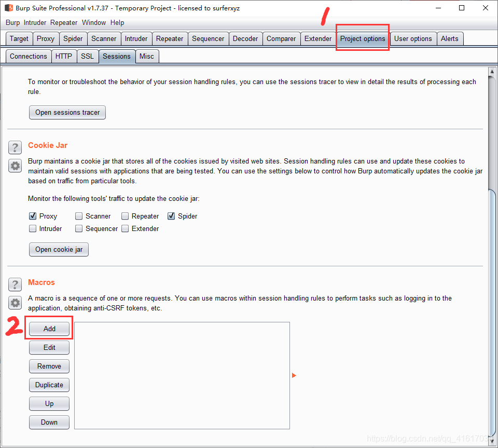Open the Connections sub-tab
The image size is (498, 448).
click(x=29, y=56)
